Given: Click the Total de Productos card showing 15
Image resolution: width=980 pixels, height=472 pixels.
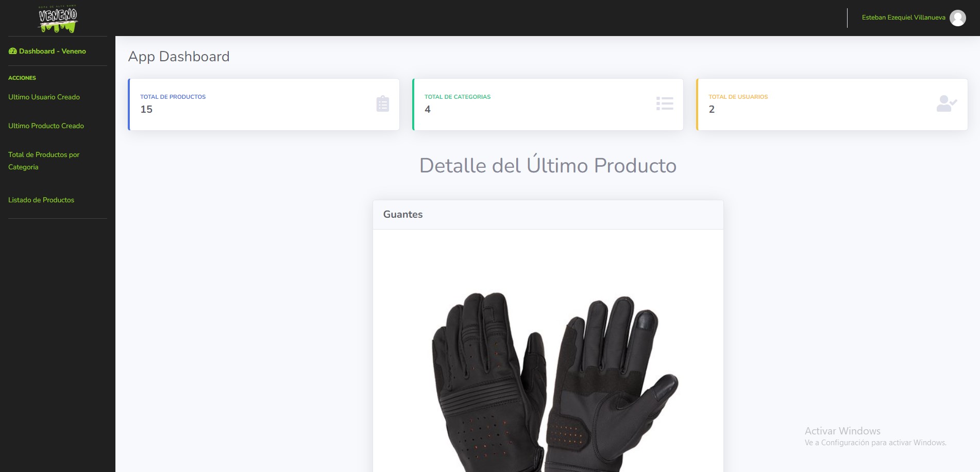Looking at the screenshot, I should [264, 104].
